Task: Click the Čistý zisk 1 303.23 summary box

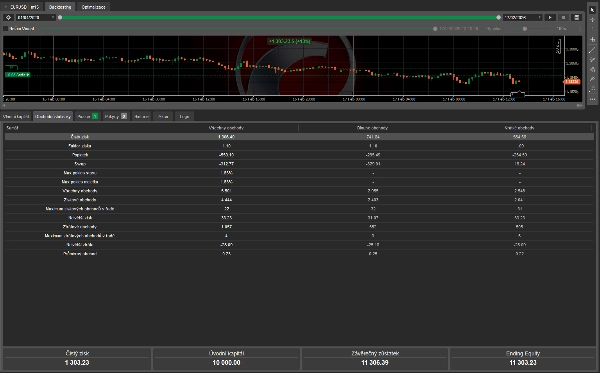Action: 77,358
